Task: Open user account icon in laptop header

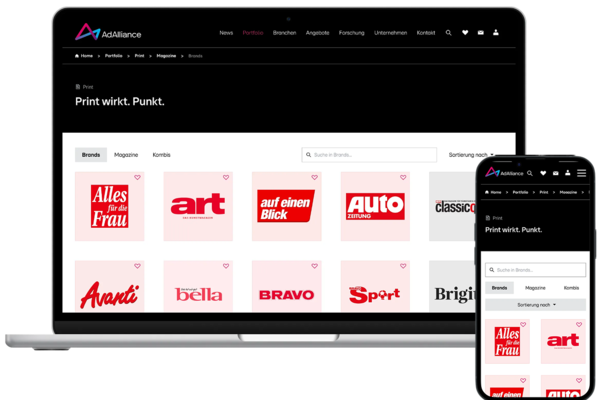Action: tap(496, 33)
